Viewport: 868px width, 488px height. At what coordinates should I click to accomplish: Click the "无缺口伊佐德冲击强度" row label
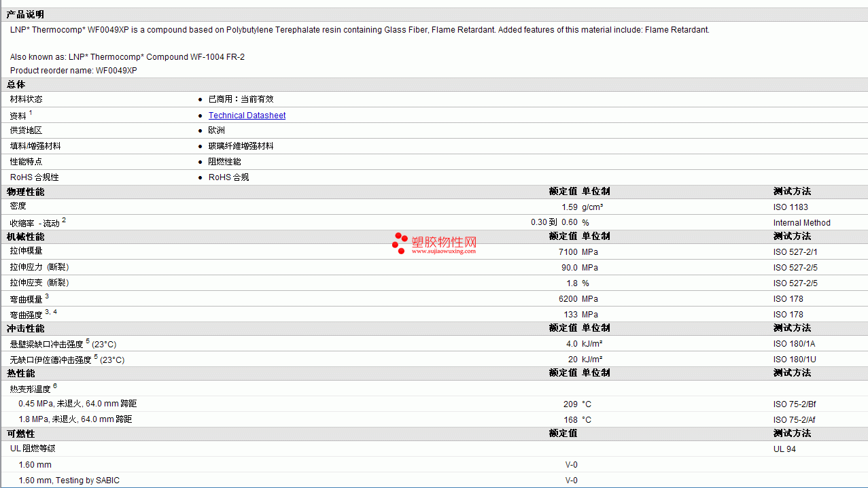click(x=50, y=360)
